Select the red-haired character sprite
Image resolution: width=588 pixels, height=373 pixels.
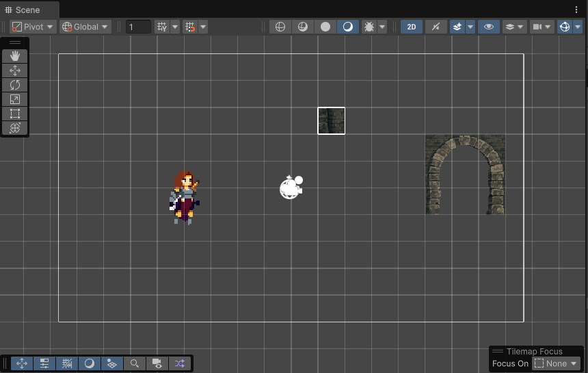click(x=184, y=197)
